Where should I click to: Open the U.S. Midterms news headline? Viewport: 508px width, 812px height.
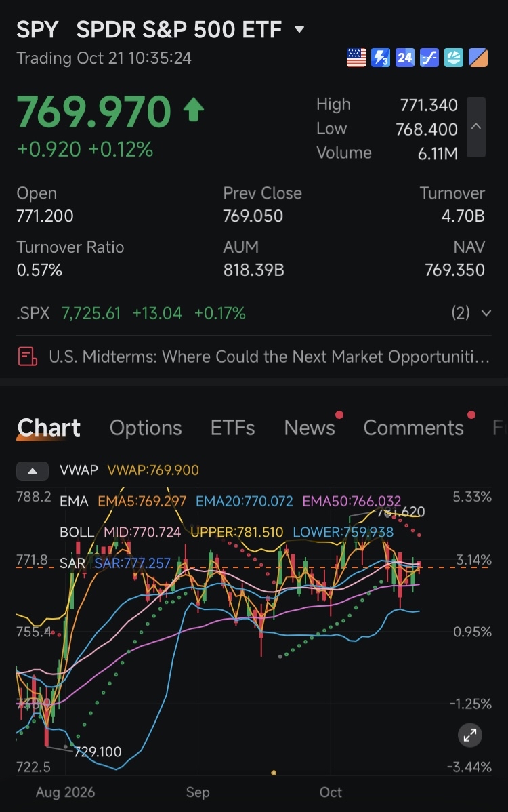point(269,357)
